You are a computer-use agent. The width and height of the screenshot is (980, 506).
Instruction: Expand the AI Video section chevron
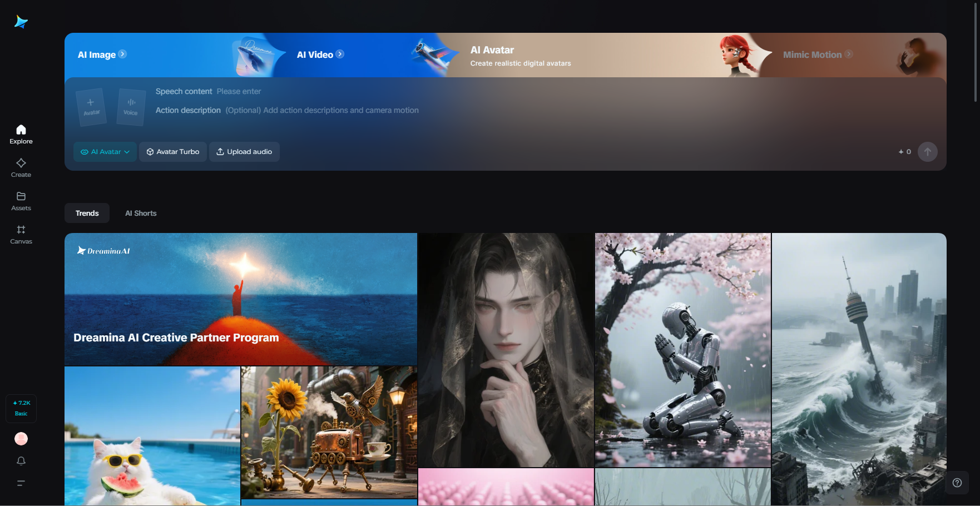340,54
